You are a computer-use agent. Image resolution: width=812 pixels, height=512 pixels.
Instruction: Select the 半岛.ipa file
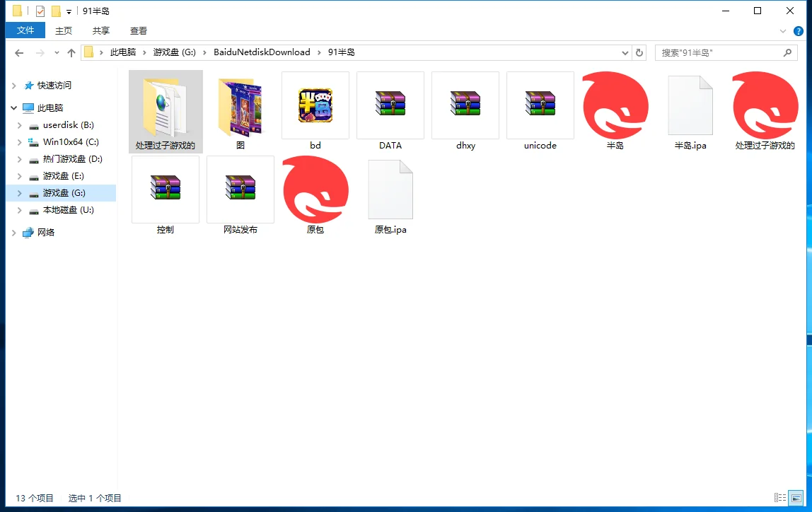tap(690, 105)
